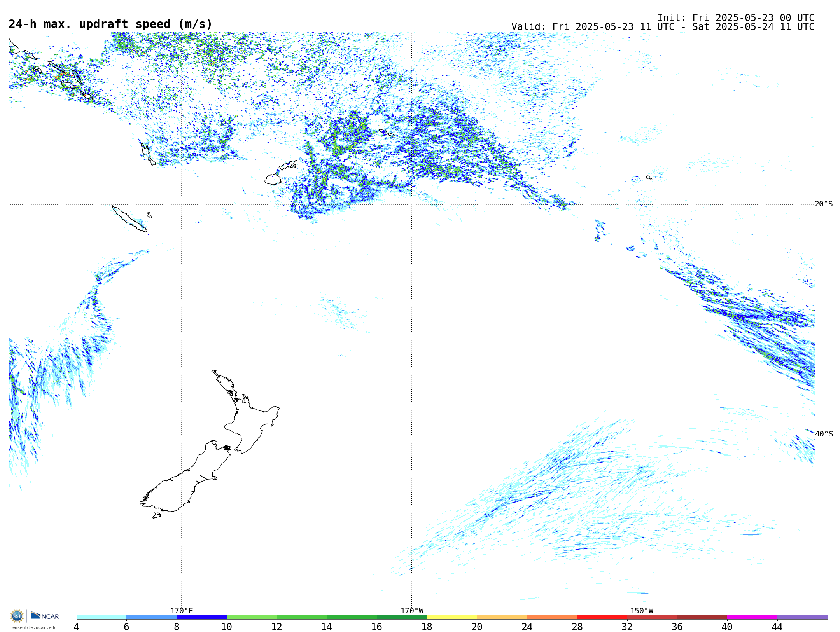Screen dimensions: 840x632
Task: Click the 150°W longitude label
Action: tap(642, 611)
